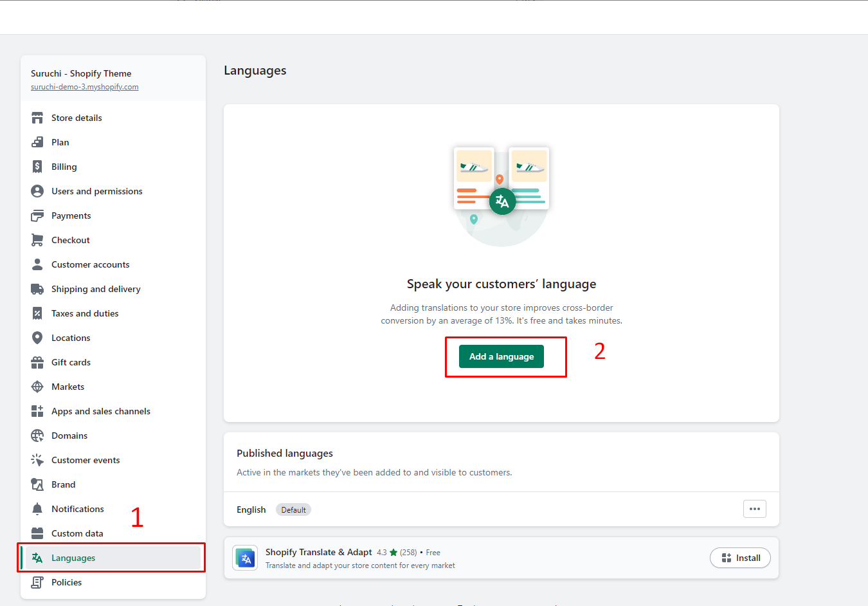Open the English language three-dot menu
Image resolution: width=868 pixels, height=606 pixels.
754,509
